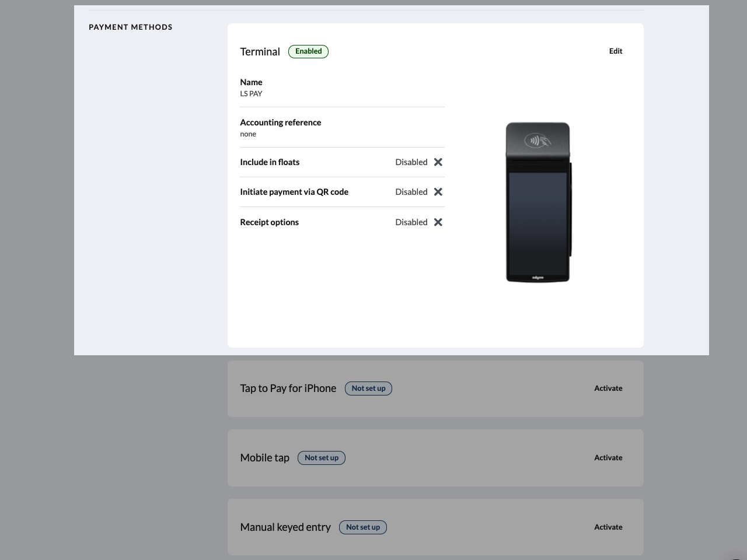Click the LS PAY name value
Screen dimensions: 747x560
coord(251,93)
